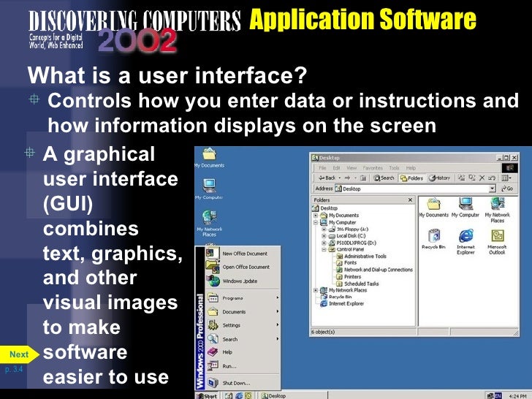The width and height of the screenshot is (532, 399).
Task: Expand the PS10DLXPROG (D:) node
Action: click(x=324, y=243)
